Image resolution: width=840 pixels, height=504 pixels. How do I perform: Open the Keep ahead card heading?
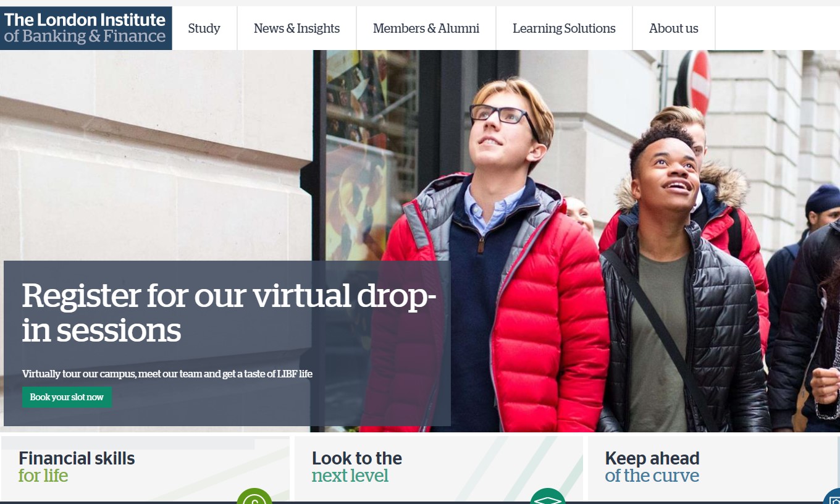(652, 458)
